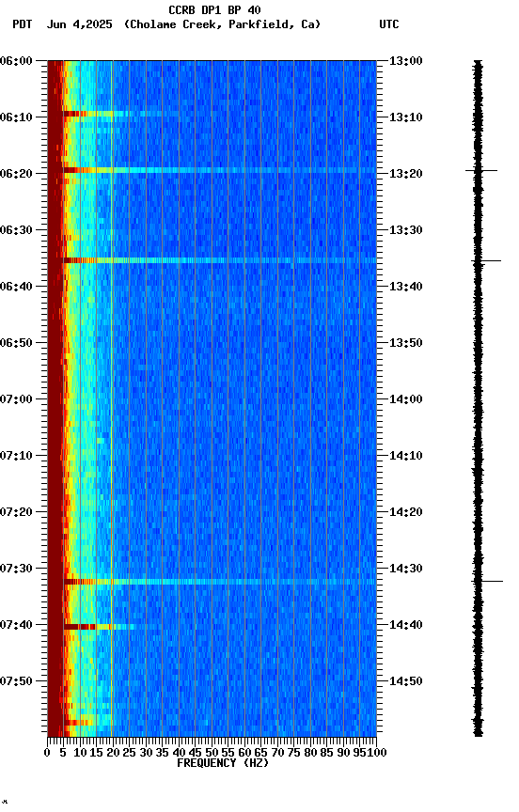Click the "06:30" PDT time label
The height and width of the screenshot is (812, 519).
coord(16,230)
